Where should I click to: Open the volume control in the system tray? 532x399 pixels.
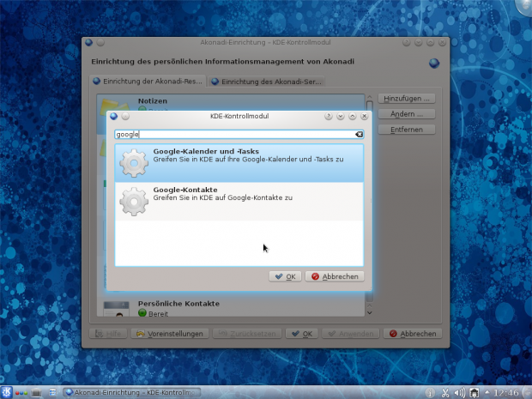pos(459,392)
